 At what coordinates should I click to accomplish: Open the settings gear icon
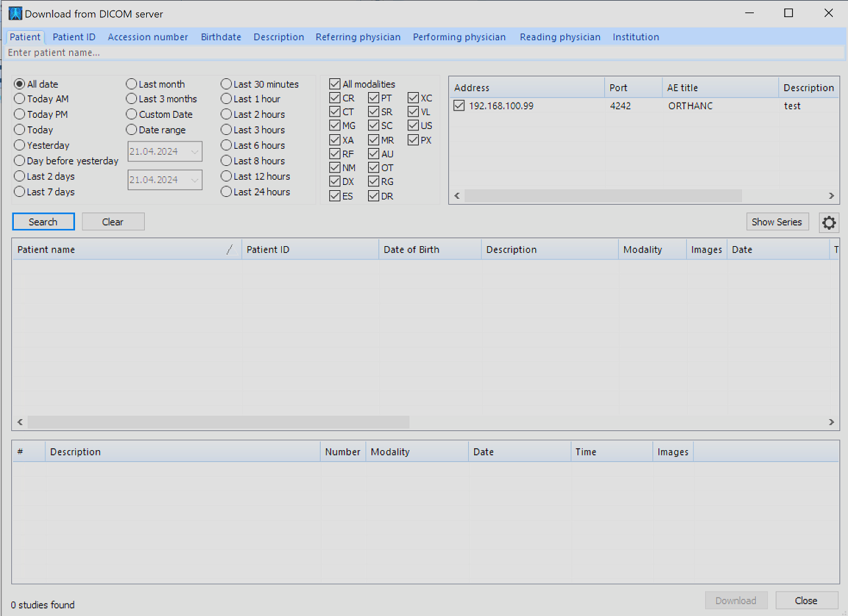(x=829, y=222)
